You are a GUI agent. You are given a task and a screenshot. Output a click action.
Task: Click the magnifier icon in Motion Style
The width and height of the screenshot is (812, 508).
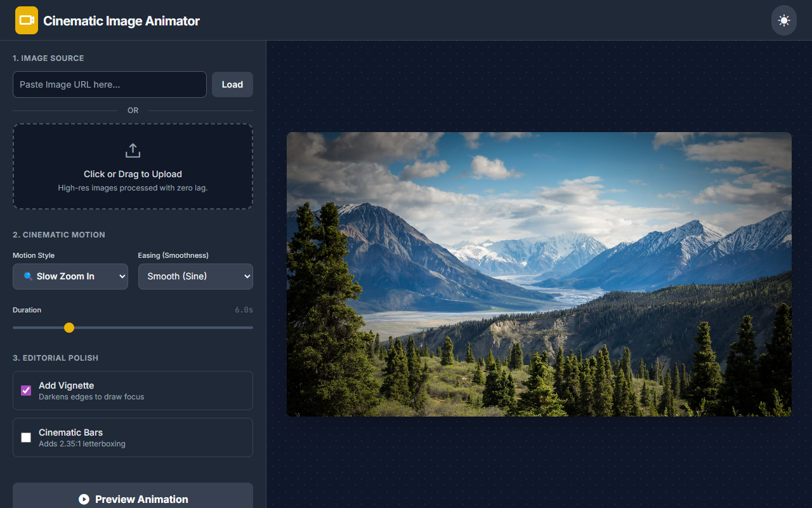[x=28, y=276]
